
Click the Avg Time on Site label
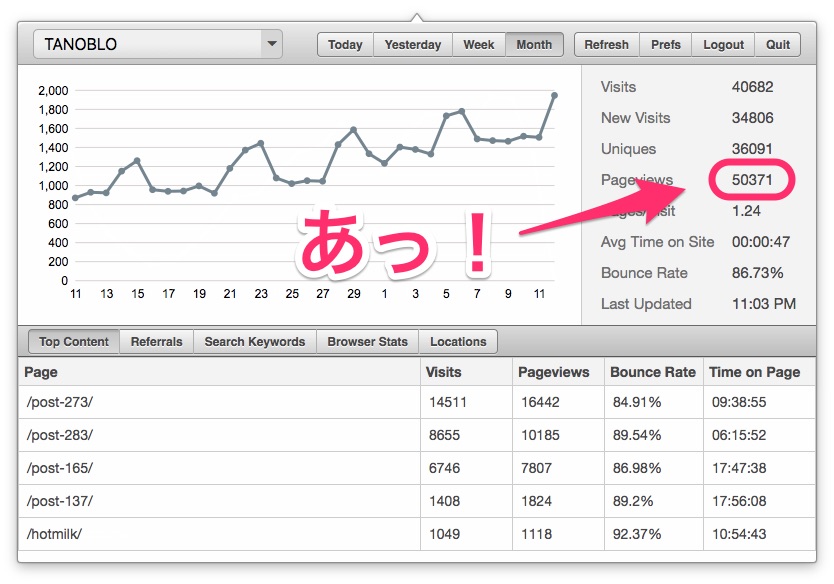pyautogui.click(x=657, y=242)
